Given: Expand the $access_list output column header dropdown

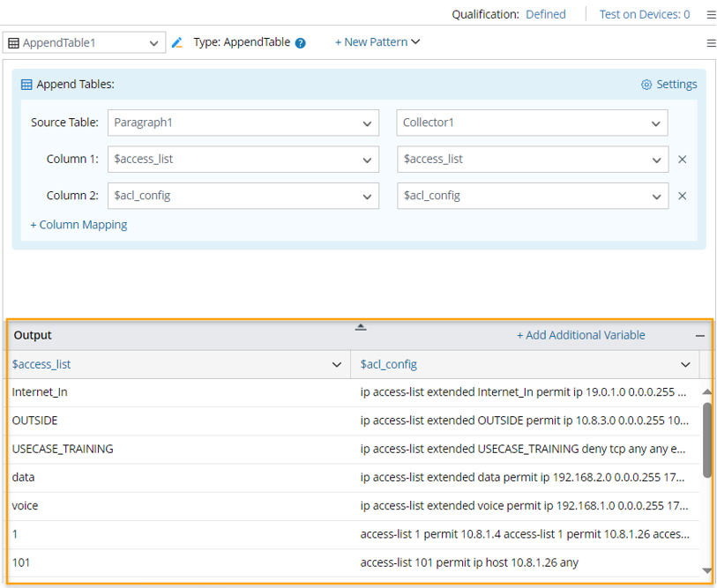Looking at the screenshot, I should coord(336,364).
